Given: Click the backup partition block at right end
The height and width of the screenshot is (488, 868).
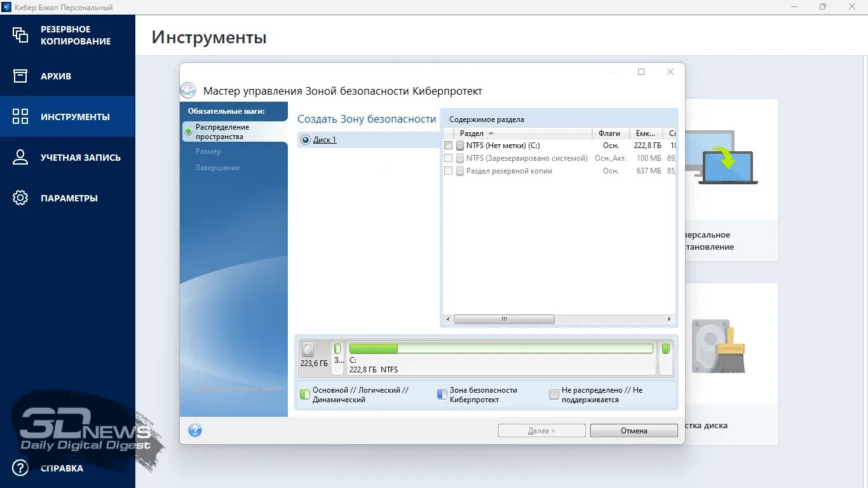Looking at the screenshot, I should click(665, 358).
